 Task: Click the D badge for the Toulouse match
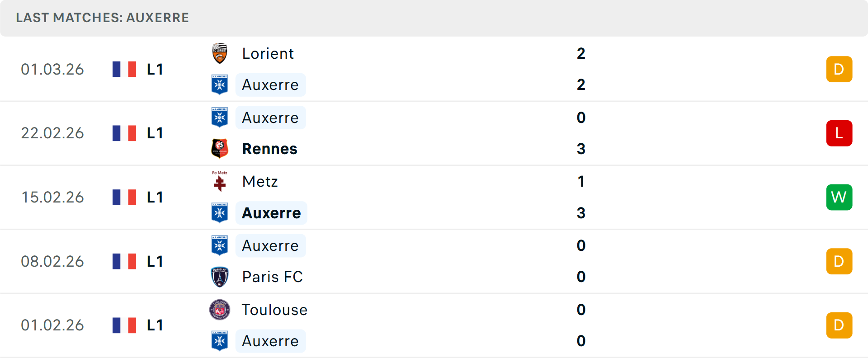click(x=839, y=325)
